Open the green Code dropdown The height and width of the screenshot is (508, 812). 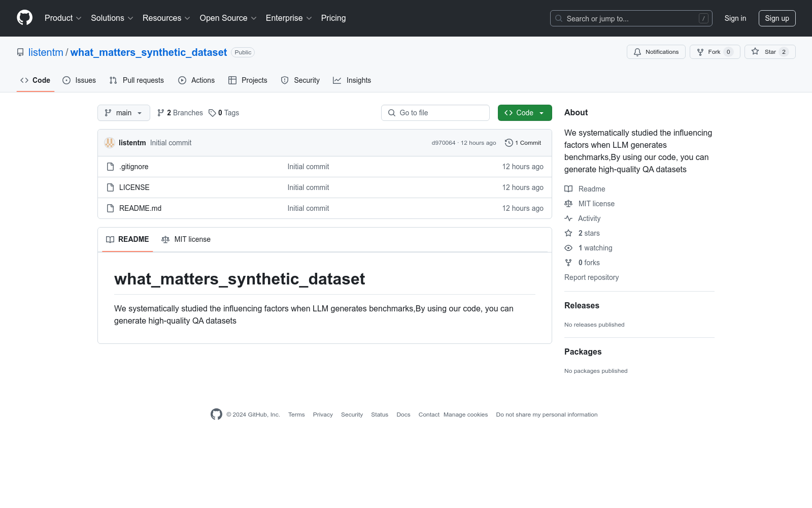point(525,113)
